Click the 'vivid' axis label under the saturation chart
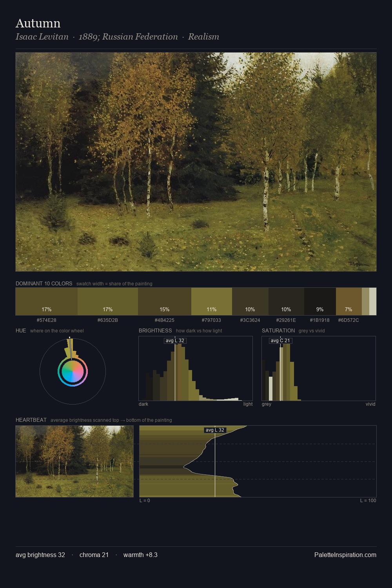 (x=370, y=404)
